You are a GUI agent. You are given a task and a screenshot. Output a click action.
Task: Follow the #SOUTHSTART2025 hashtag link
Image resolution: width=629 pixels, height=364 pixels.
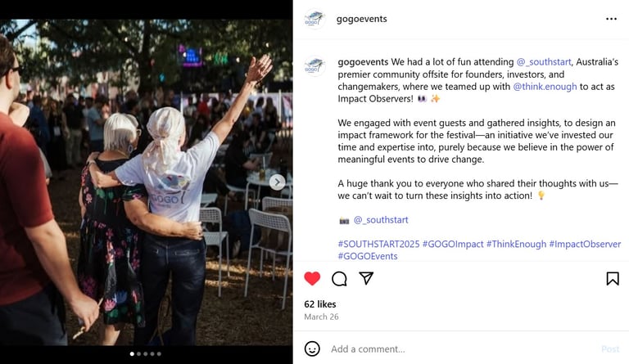[x=378, y=244]
